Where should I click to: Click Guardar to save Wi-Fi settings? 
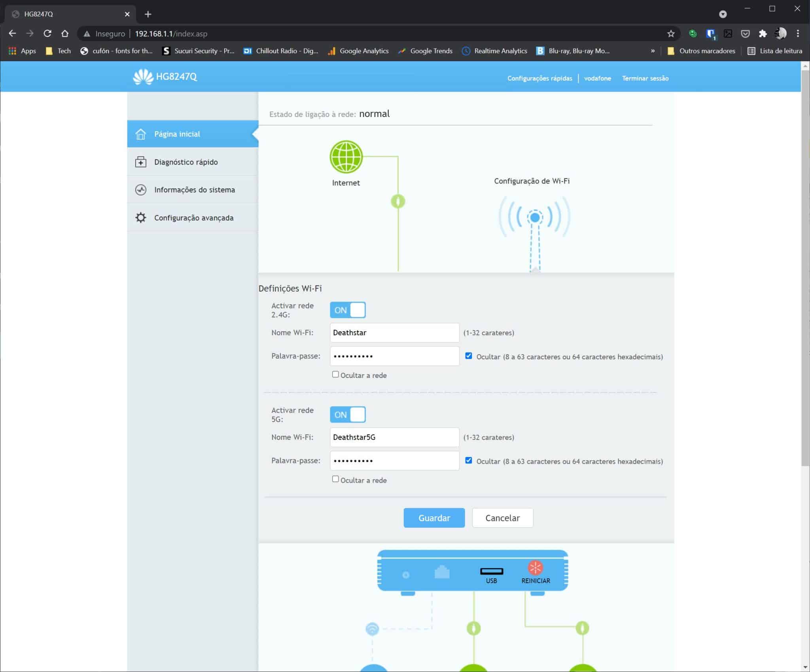click(434, 518)
